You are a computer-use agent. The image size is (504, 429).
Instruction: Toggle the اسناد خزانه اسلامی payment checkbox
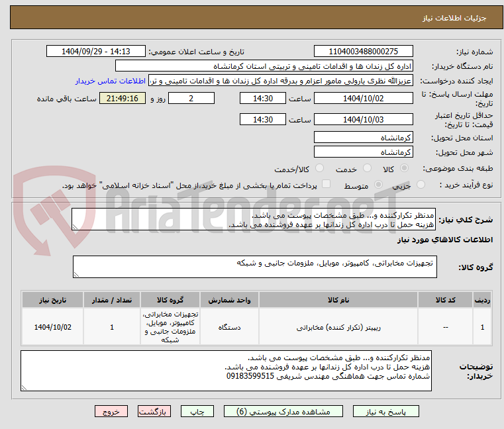click(326, 184)
